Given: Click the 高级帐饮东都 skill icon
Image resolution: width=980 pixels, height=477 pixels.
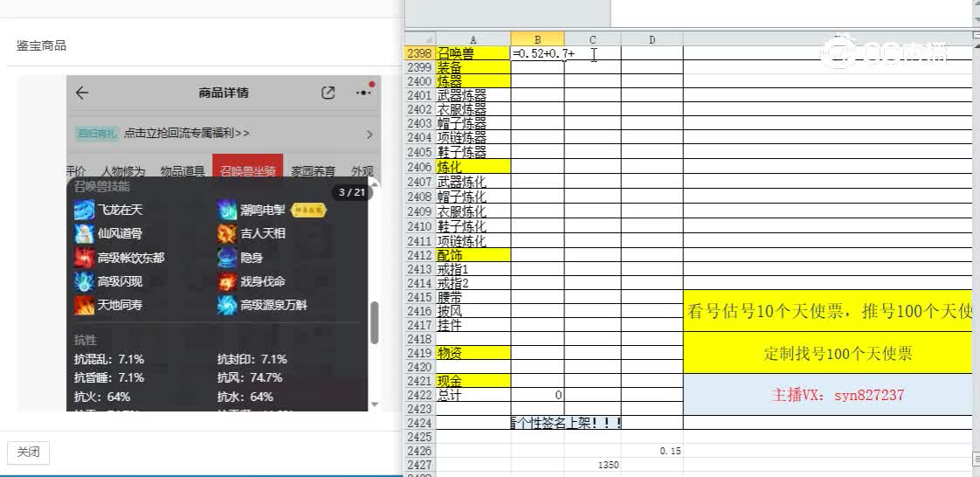Looking at the screenshot, I should point(84,258).
